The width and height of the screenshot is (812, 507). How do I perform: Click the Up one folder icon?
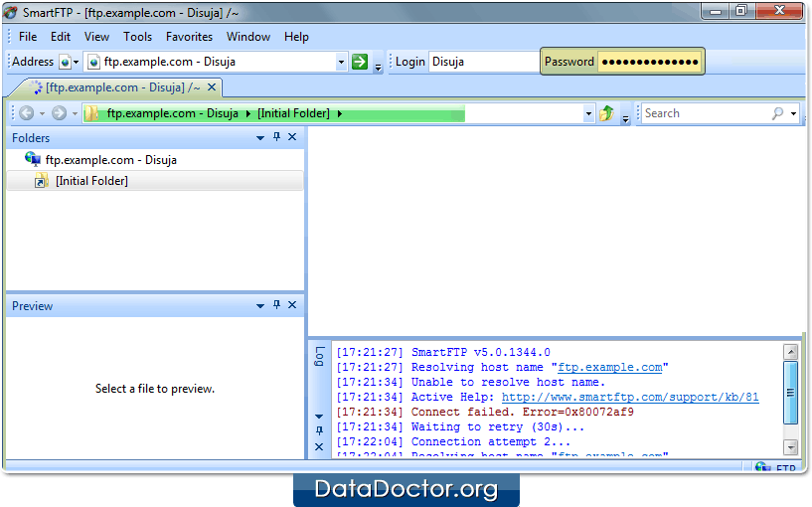coord(606,113)
